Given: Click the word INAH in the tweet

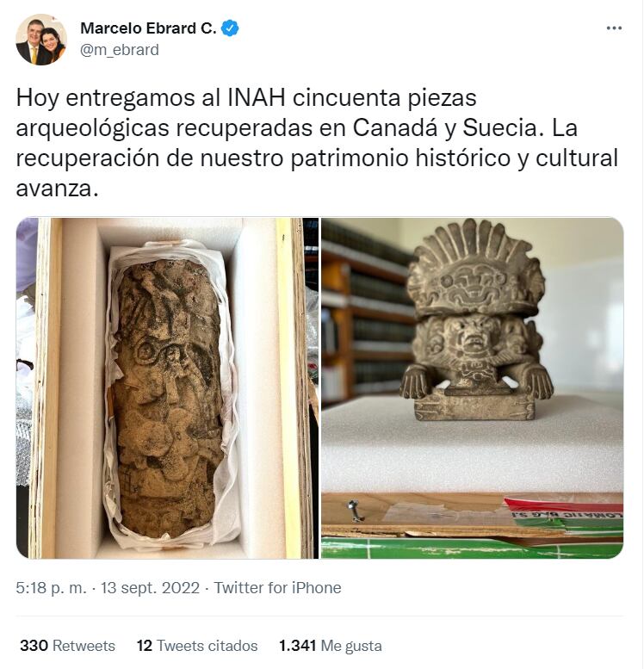Looking at the screenshot, I should coord(256,97).
